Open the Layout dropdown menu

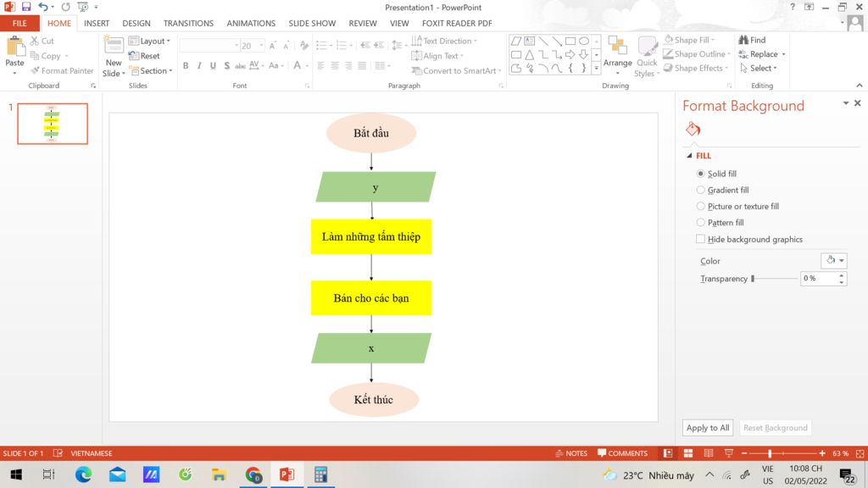tap(150, 41)
